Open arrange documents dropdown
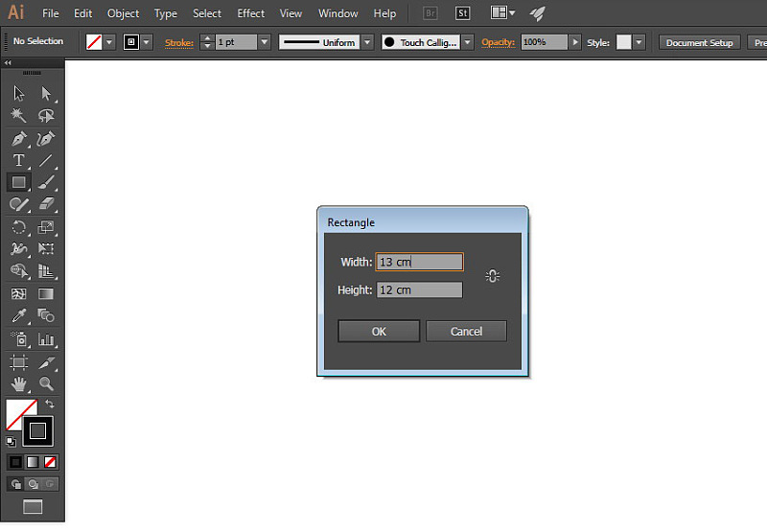 coord(502,12)
